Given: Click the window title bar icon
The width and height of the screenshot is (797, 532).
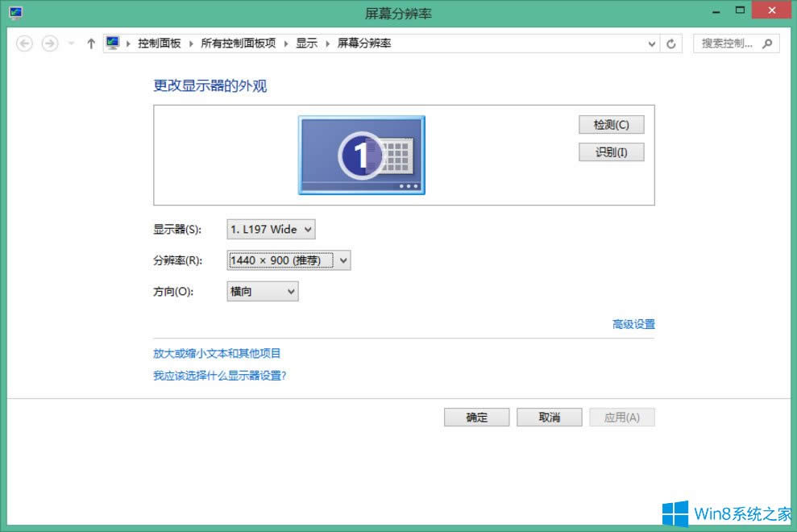Looking at the screenshot, I should click(x=16, y=10).
